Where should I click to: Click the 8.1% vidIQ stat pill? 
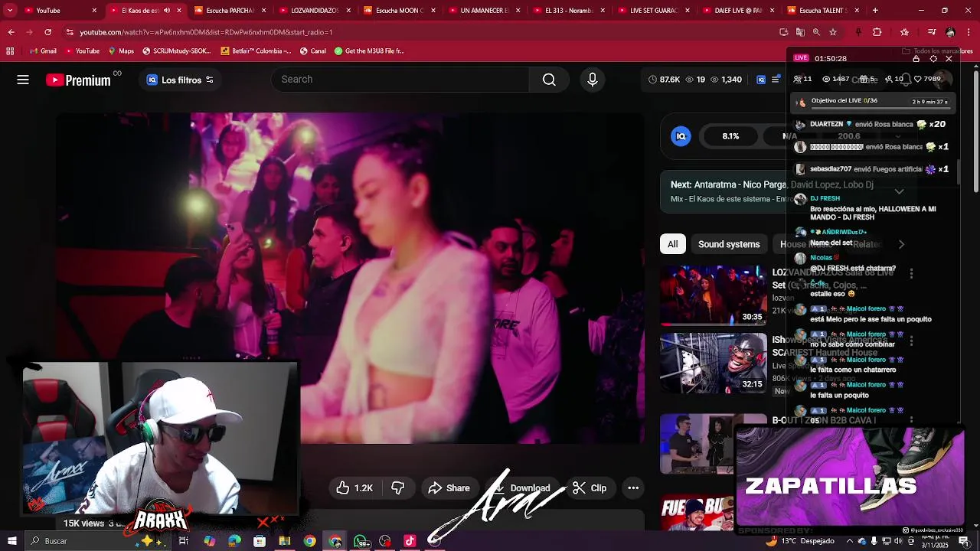[x=730, y=136]
